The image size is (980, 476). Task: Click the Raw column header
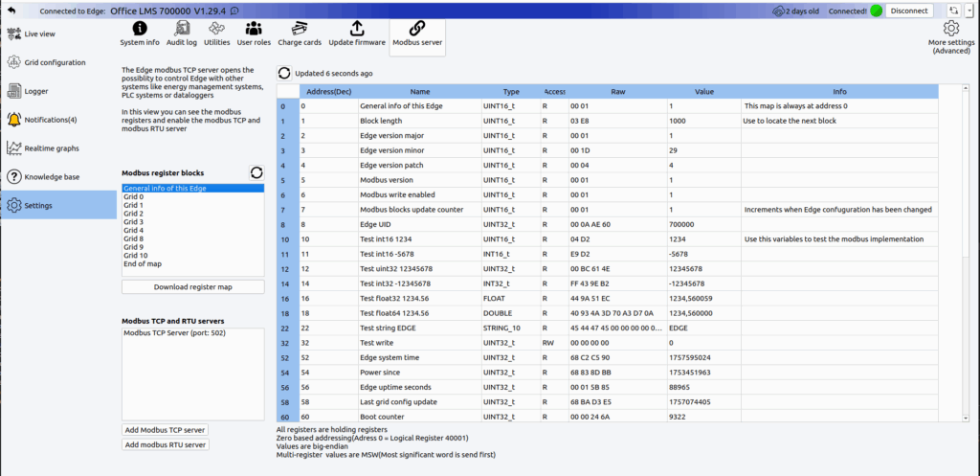(617, 91)
